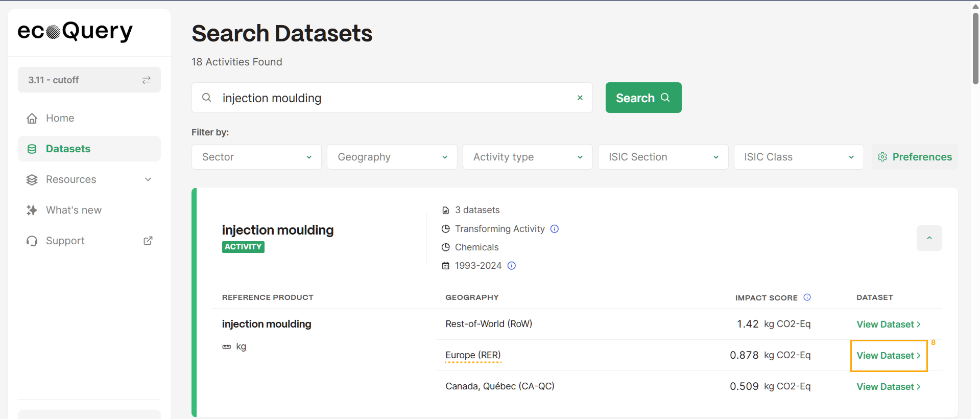Go to Datasets in the sidebar
The width and height of the screenshot is (980, 419).
(x=68, y=149)
